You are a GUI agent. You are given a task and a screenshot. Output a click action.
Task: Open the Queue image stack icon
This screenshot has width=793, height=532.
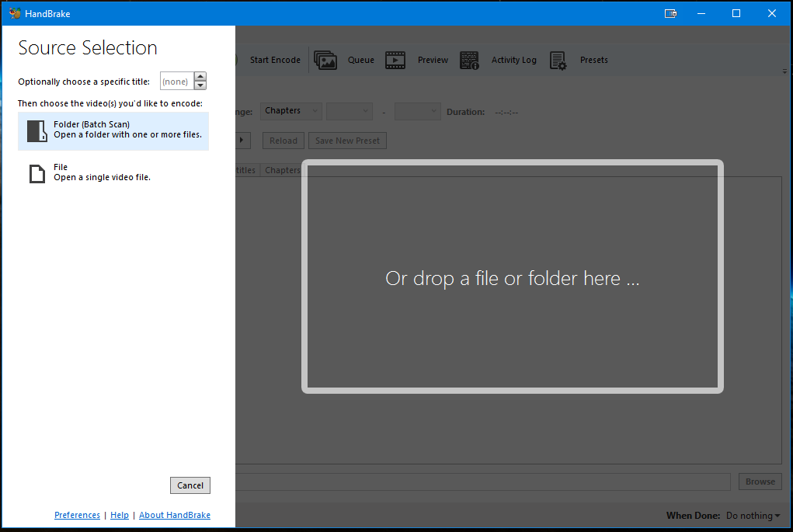pos(325,60)
